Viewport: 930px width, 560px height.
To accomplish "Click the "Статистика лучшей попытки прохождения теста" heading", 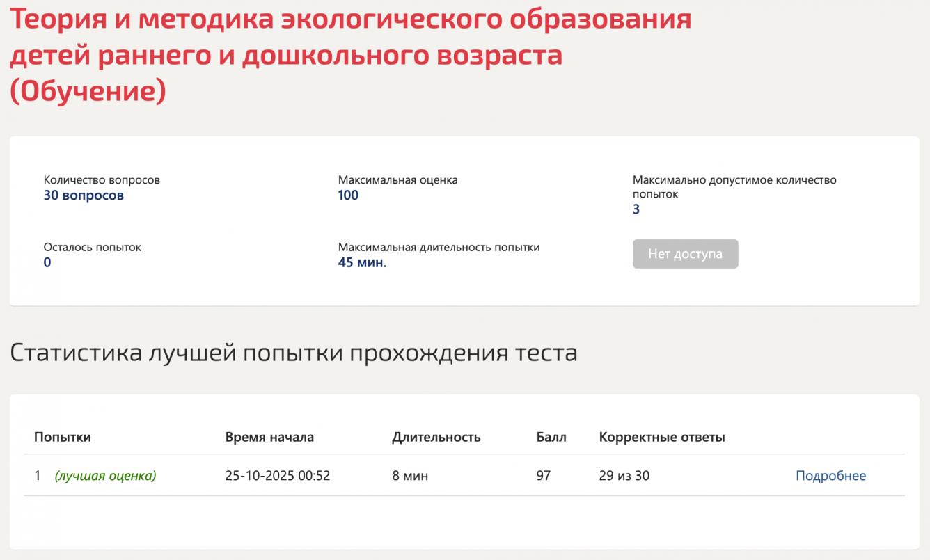I will [293, 353].
